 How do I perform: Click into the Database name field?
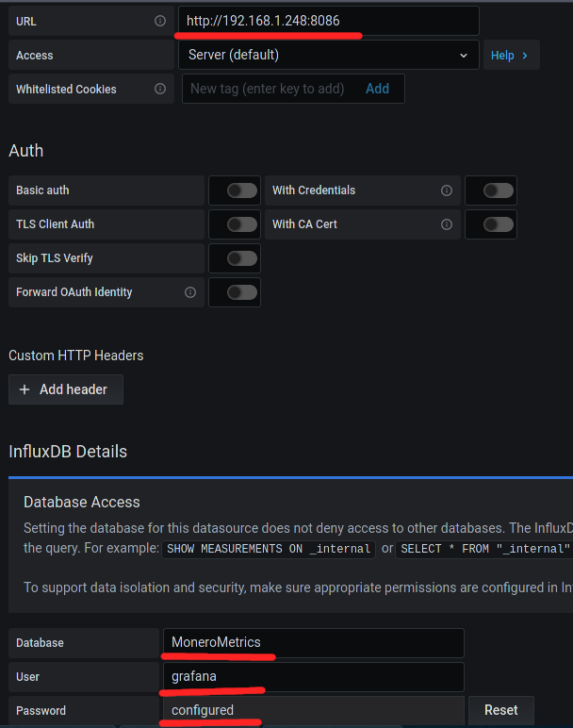[313, 643]
